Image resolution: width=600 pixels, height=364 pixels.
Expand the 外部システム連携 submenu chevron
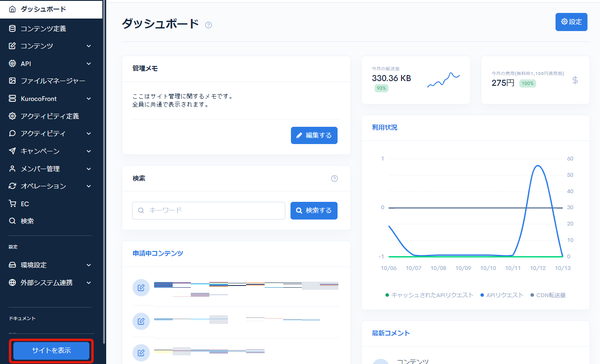89,282
